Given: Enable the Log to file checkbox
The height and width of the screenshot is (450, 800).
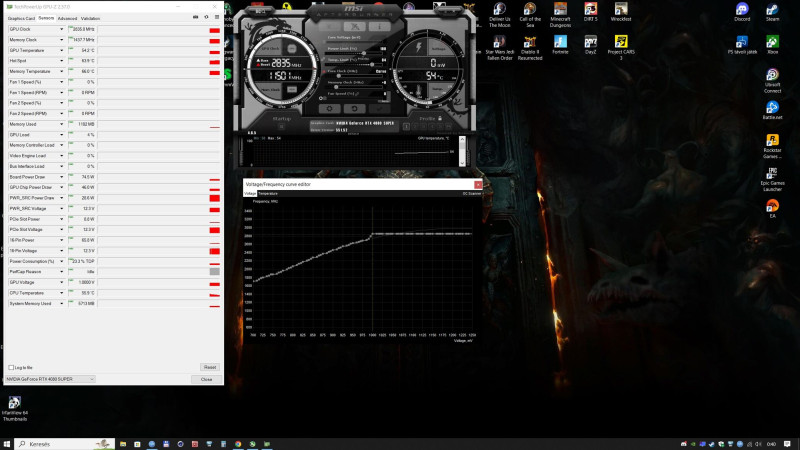Looking at the screenshot, I should pos(9,367).
